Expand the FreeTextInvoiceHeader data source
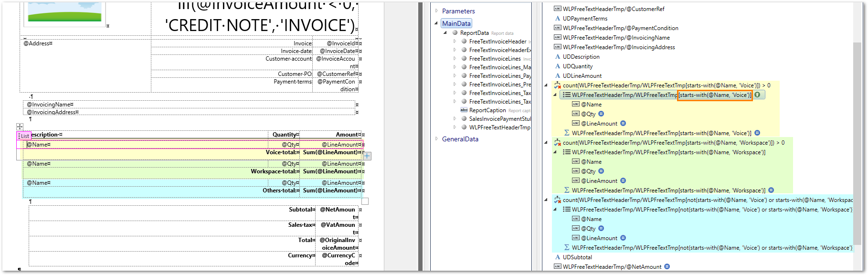This screenshot has height=275, width=868. (455, 41)
